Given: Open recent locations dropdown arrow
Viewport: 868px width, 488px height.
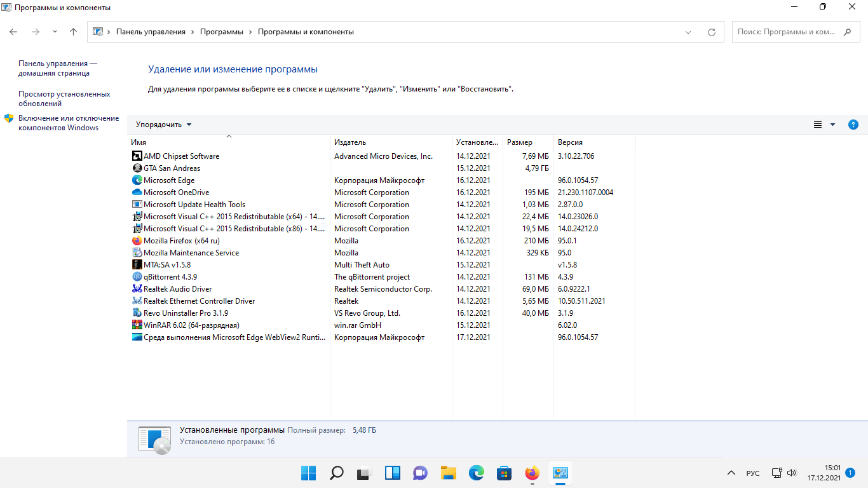Looking at the screenshot, I should click(x=55, y=32).
